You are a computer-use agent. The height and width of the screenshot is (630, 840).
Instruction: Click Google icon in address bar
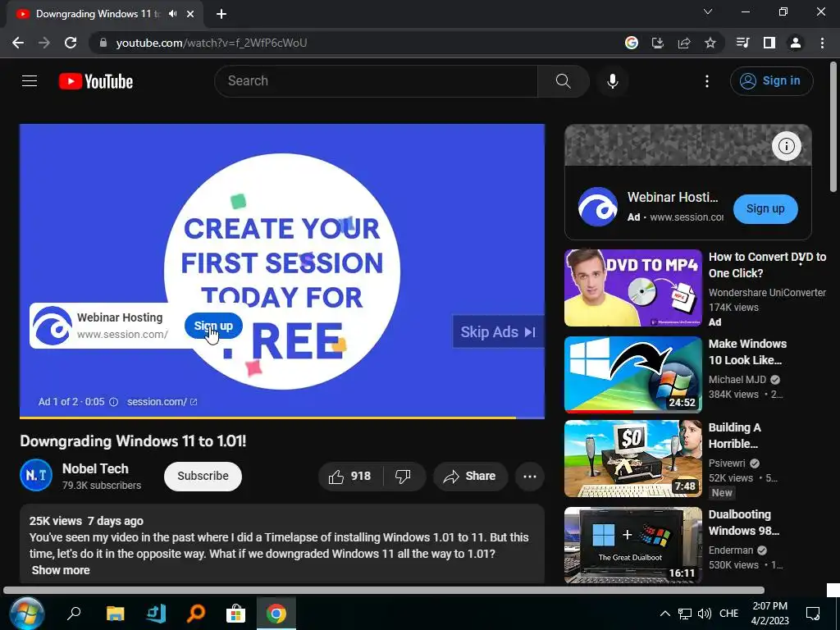(x=632, y=43)
